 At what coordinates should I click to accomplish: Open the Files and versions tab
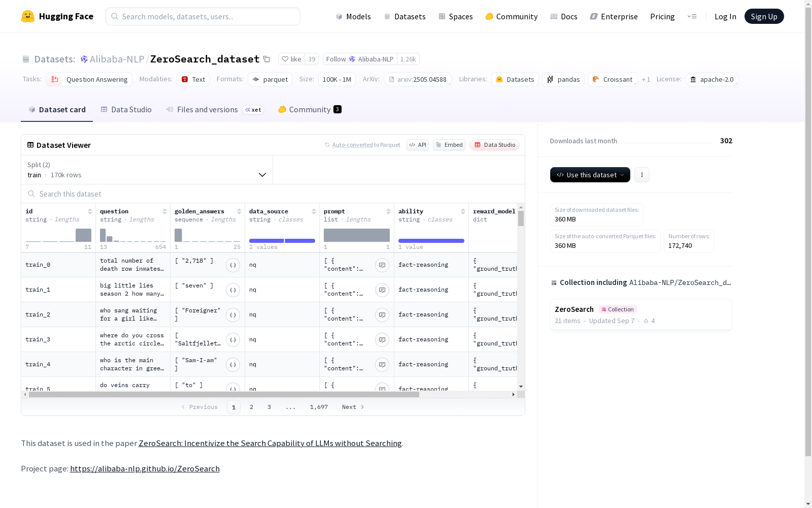pos(215,110)
